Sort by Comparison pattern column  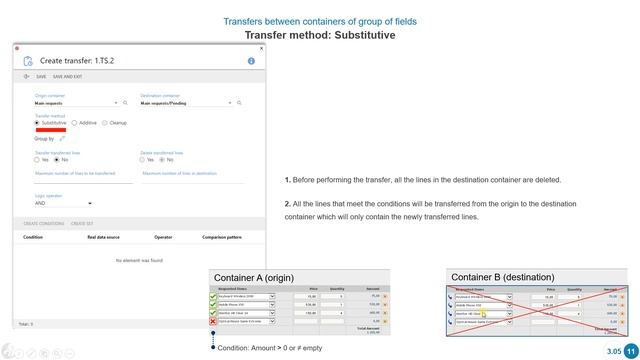[222, 237]
